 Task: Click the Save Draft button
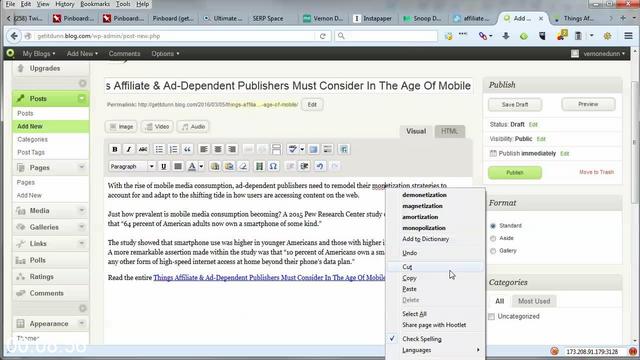[x=515, y=104]
